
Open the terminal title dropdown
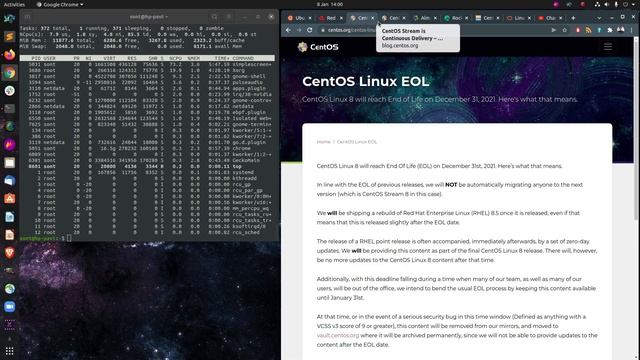[149, 17]
